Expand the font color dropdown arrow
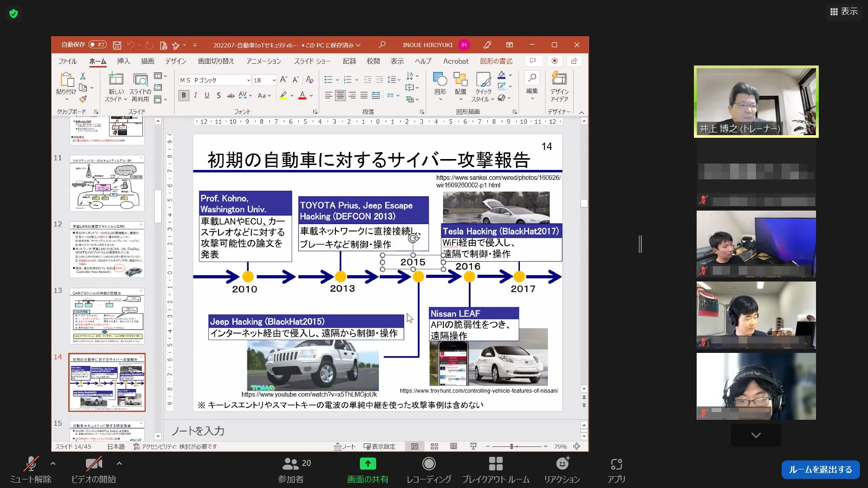Viewport: 868px width, 488px height. point(311,96)
